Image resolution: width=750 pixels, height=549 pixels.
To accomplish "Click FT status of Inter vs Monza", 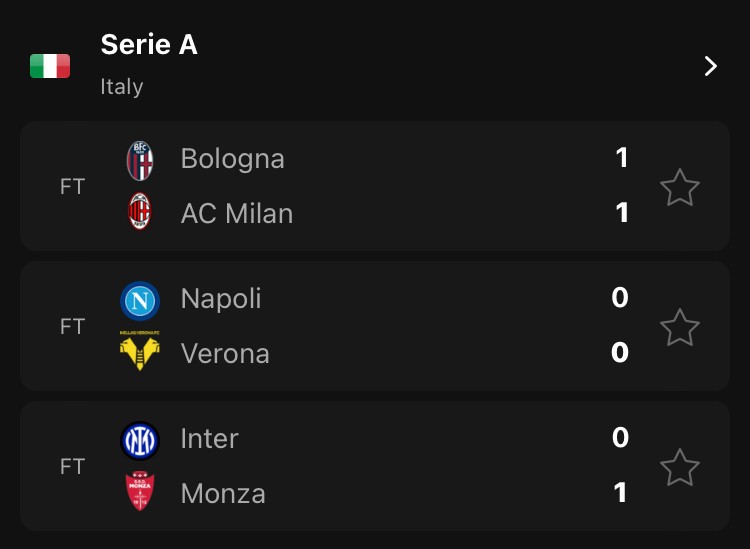I will pos(72,467).
